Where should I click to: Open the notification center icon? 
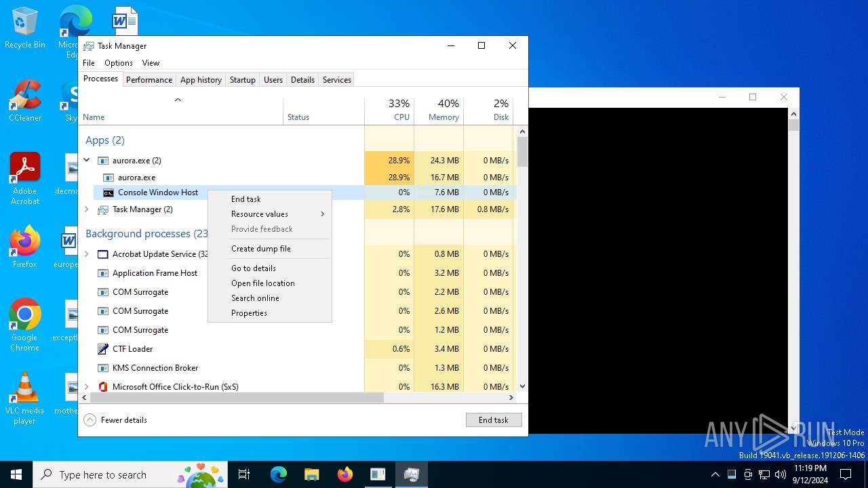click(846, 474)
